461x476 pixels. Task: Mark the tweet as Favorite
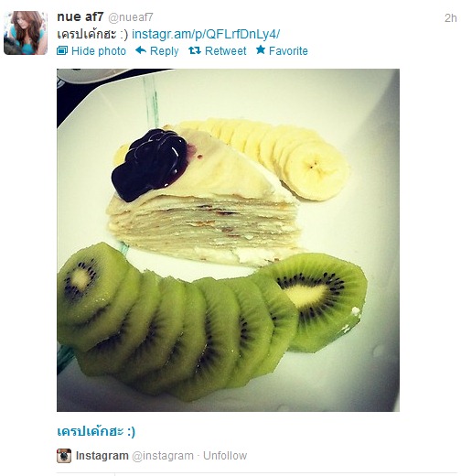[288, 51]
